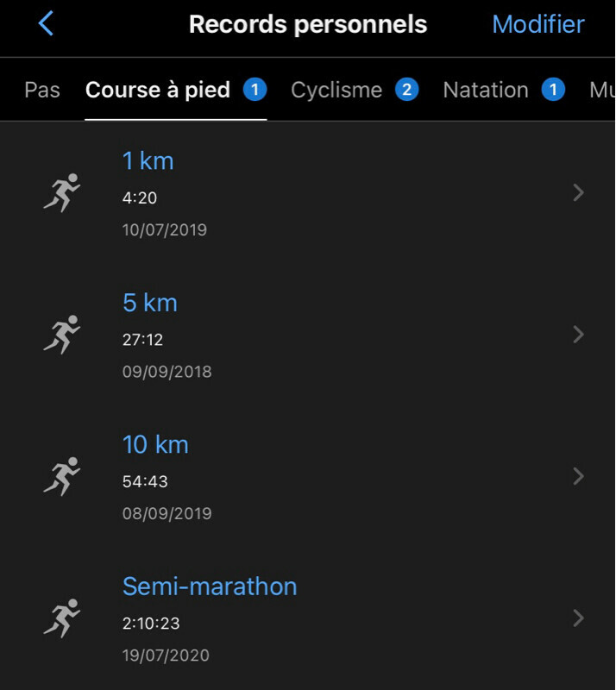
Task: Open the Semi-marathon record chevron
Action: click(x=578, y=618)
